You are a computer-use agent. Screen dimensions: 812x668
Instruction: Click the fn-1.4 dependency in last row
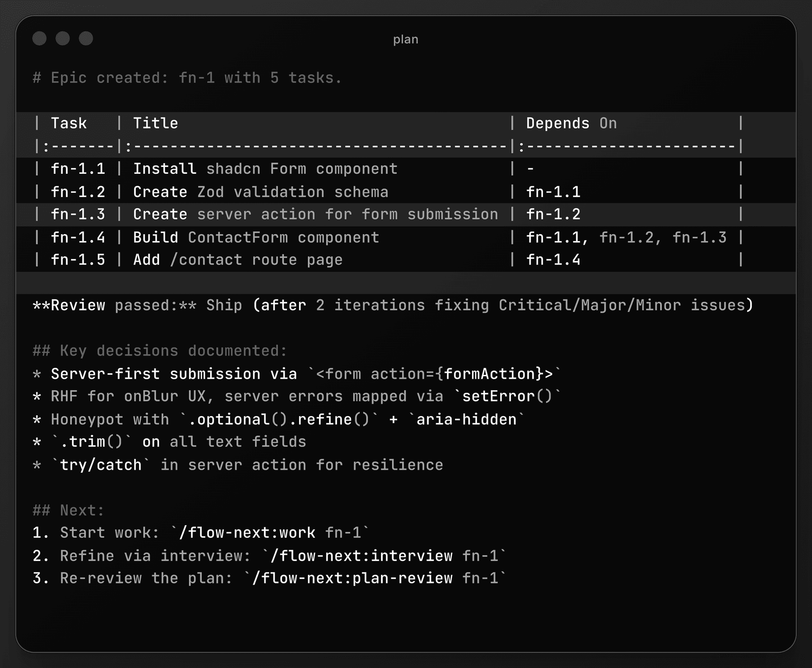pos(553,260)
